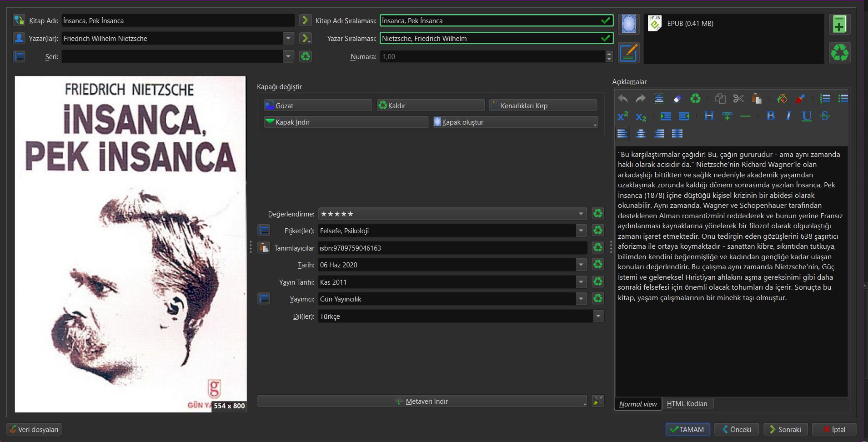The height and width of the screenshot is (442, 868).
Task: Expand Dil(ler) language dropdown
Action: tap(598, 316)
